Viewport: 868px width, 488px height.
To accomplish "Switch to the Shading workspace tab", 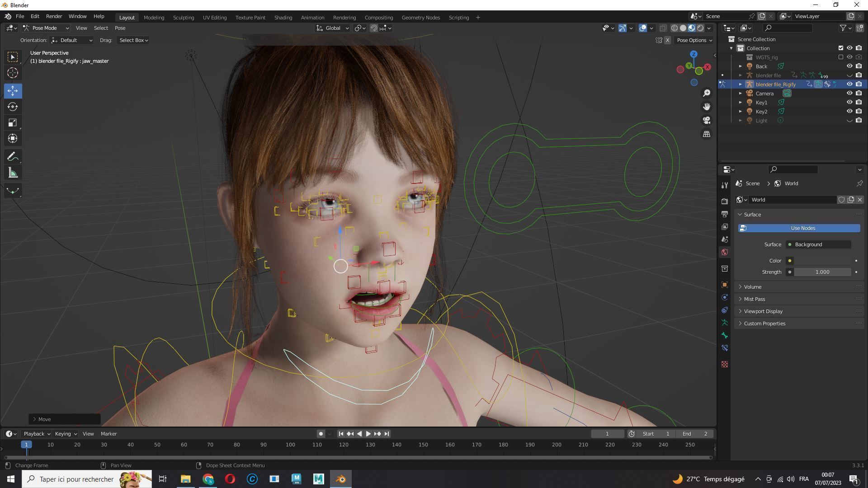I will coord(283,18).
